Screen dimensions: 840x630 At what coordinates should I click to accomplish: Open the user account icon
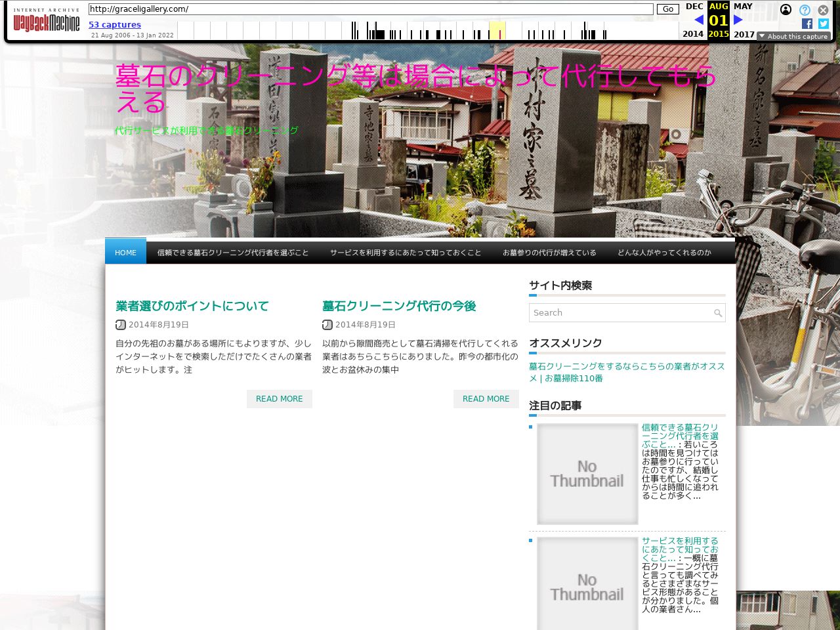click(786, 10)
